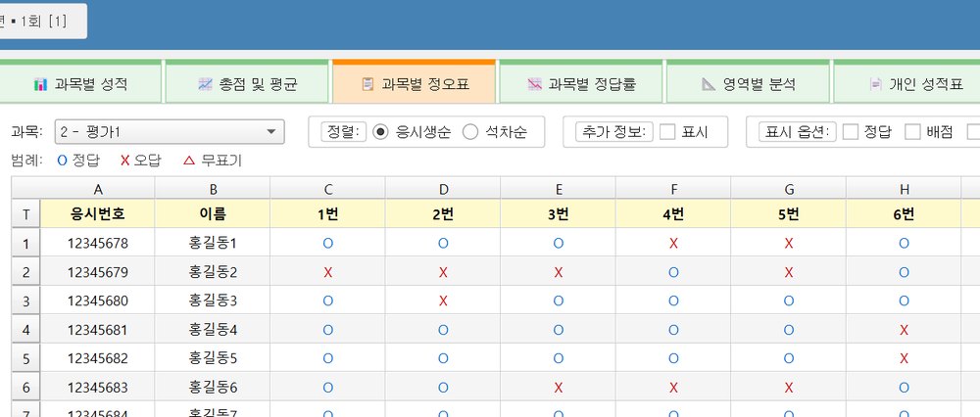Click the 2번 question header cell

click(443, 214)
